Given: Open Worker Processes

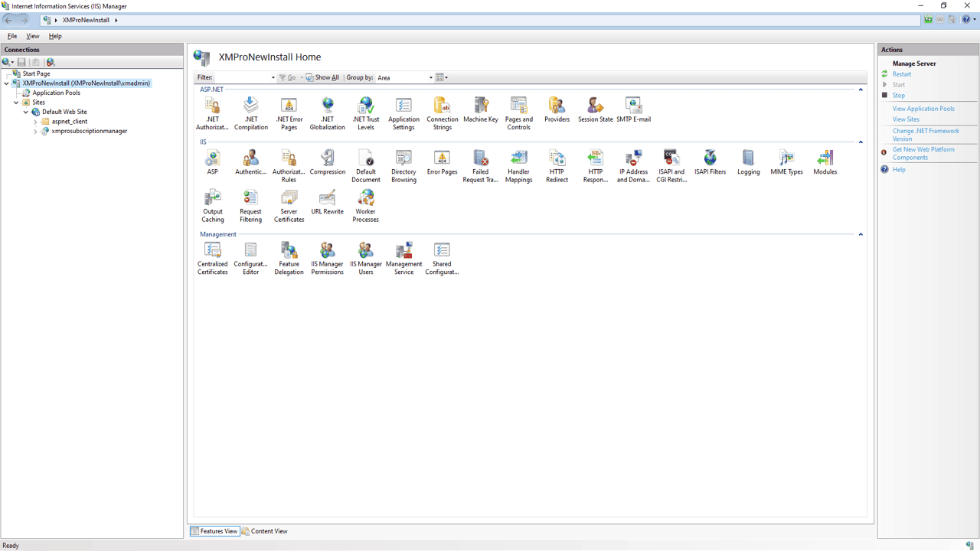Looking at the screenshot, I should [x=365, y=206].
